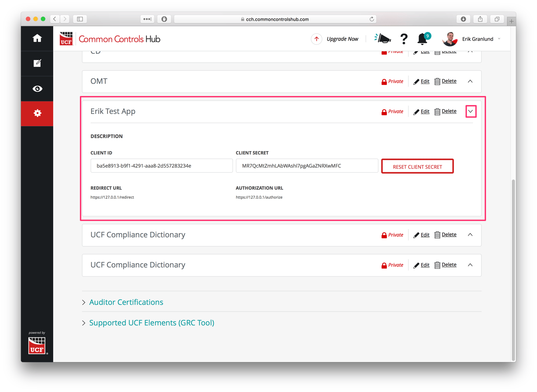The height and width of the screenshot is (392, 537).
Task: Click the redirect URL text
Action: (112, 197)
